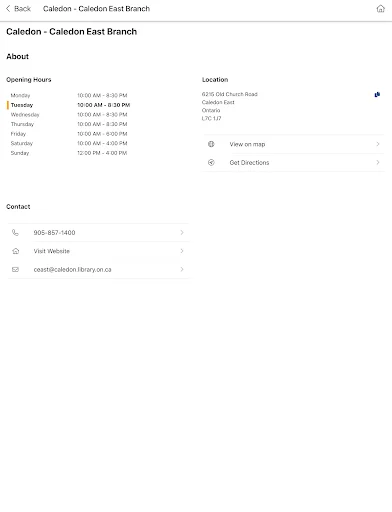Select Friday in opening hours
The height and width of the screenshot is (512, 392).
coord(18,134)
